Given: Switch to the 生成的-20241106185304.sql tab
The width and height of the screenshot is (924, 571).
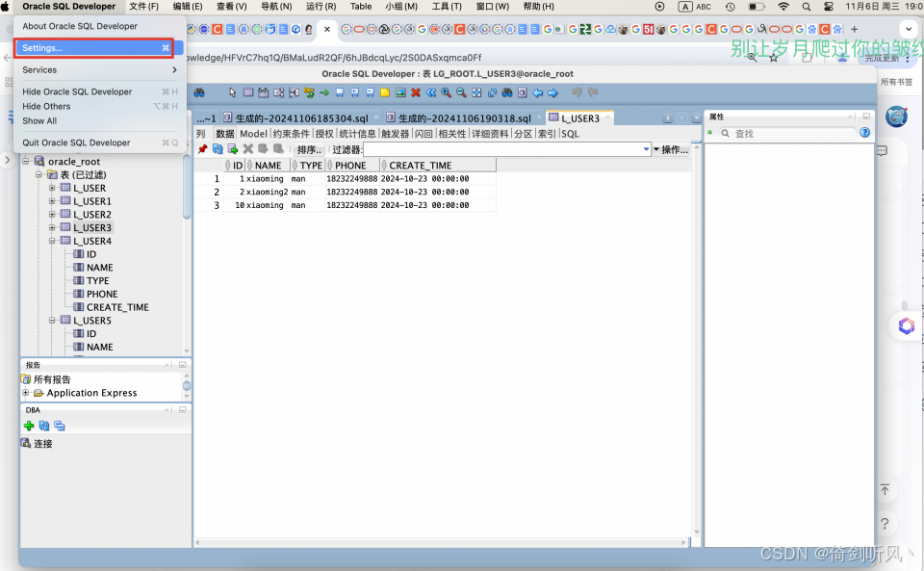Looking at the screenshot, I should (x=301, y=118).
